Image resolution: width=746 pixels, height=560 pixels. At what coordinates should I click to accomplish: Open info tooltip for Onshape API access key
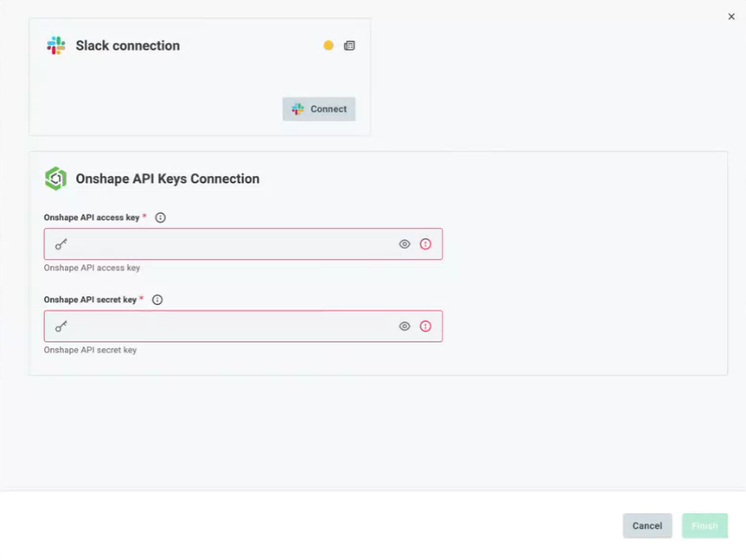click(160, 218)
